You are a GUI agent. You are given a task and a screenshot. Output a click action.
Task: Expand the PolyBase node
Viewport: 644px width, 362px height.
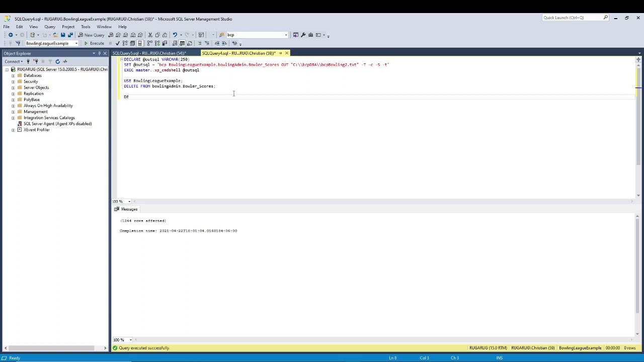coord(13,100)
